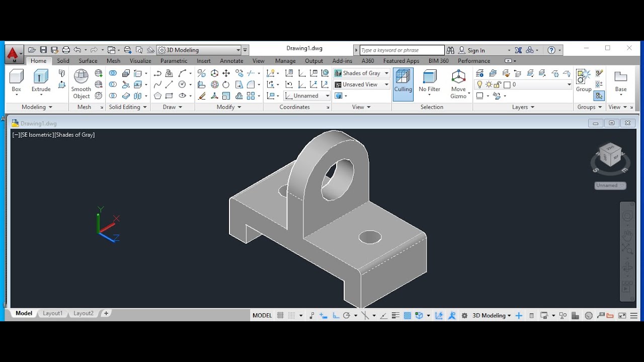Click the Redo arrow icon

click(94, 50)
